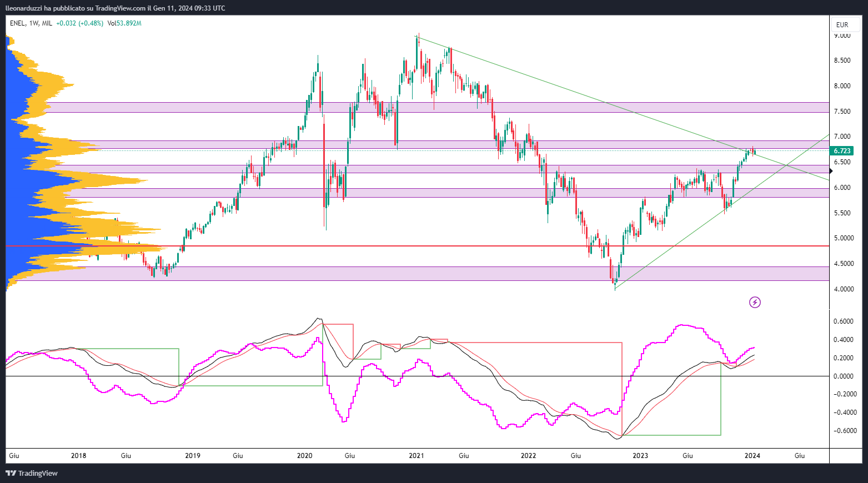Image resolution: width=868 pixels, height=483 pixels.
Task: Click the 8.000 price axis label
Action: point(842,86)
